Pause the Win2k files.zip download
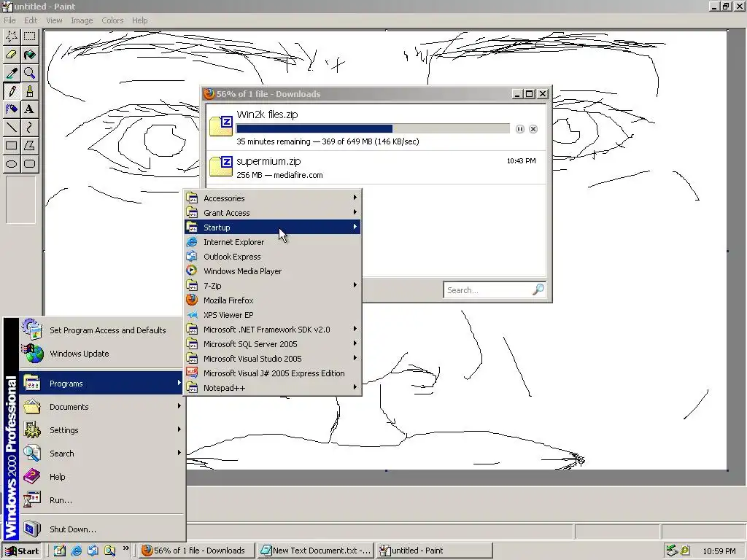747x560 pixels. coord(519,129)
